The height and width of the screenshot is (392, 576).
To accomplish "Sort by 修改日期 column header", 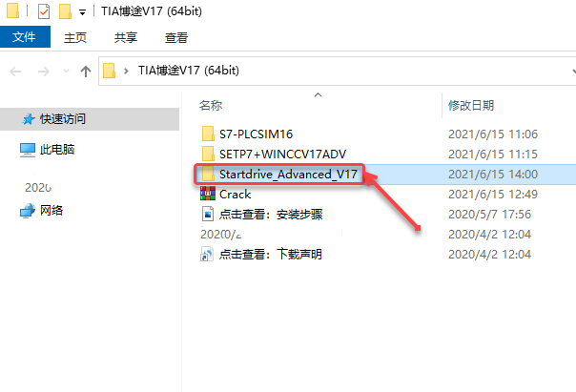I will [x=471, y=106].
